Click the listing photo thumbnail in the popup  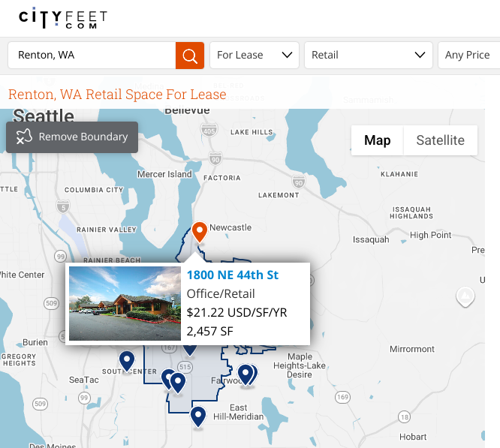point(125,303)
